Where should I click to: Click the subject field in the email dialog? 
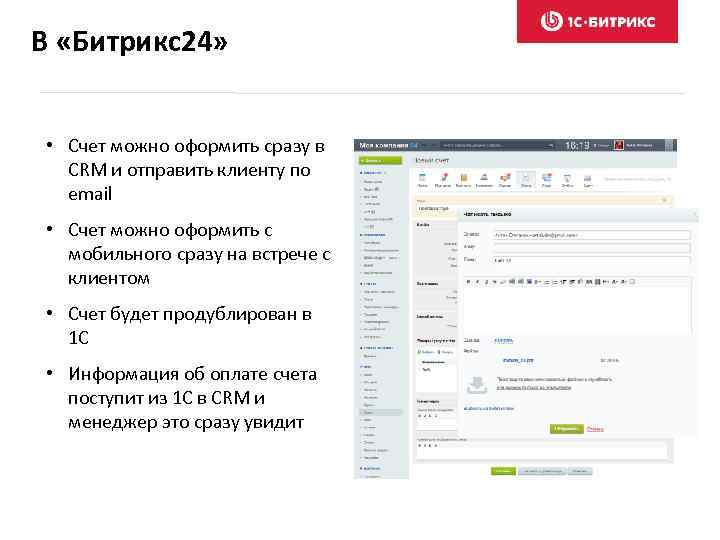[591, 260]
